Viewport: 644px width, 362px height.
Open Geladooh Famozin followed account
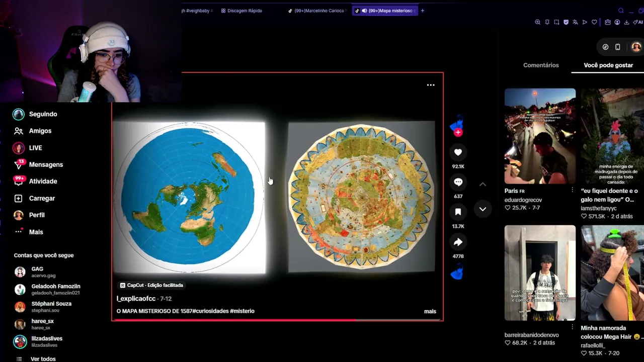[47, 289]
